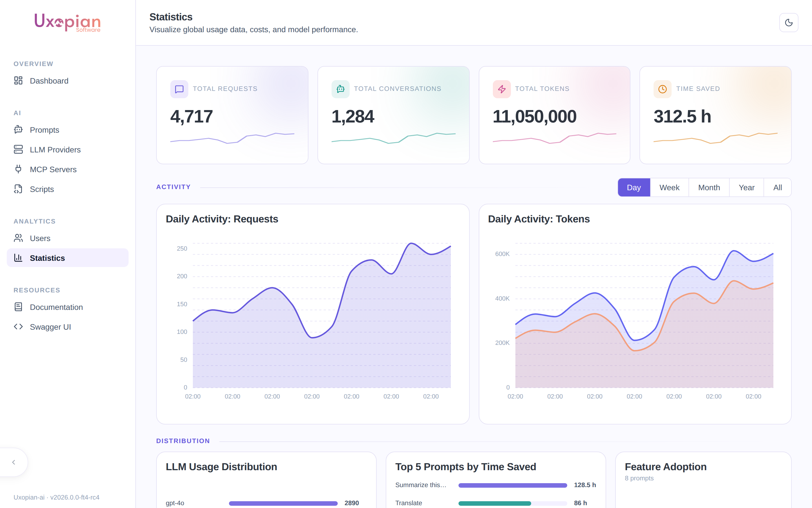Click the 8 prompts subtitle

(x=639, y=478)
